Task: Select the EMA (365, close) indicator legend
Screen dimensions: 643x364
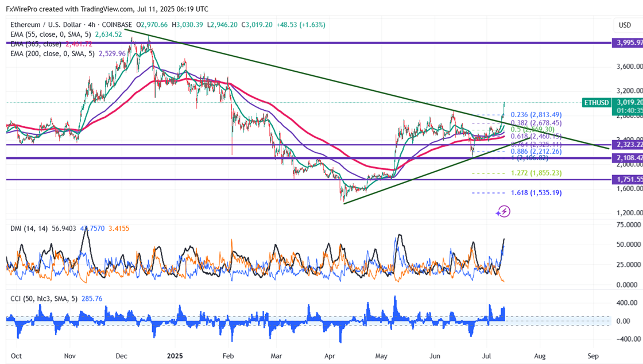Action: [x=36, y=44]
